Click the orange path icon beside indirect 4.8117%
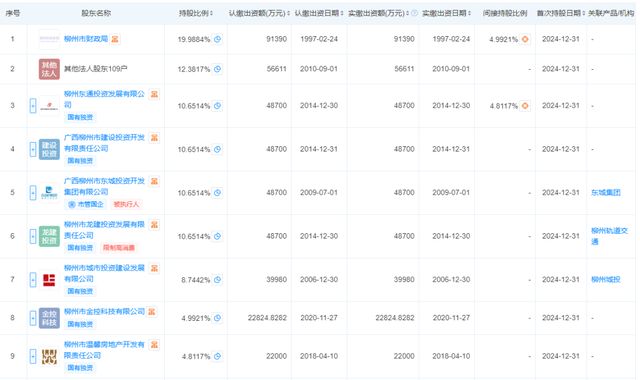 (x=525, y=106)
